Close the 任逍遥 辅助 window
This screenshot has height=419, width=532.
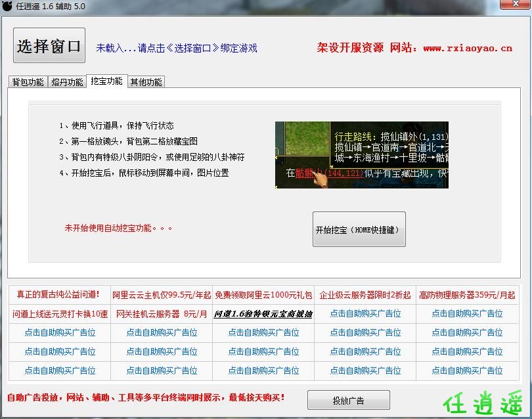514,6
